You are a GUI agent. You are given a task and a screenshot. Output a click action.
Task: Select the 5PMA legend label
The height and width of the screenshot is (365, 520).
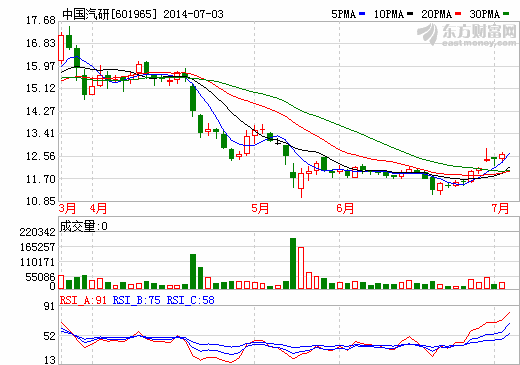click(x=343, y=14)
